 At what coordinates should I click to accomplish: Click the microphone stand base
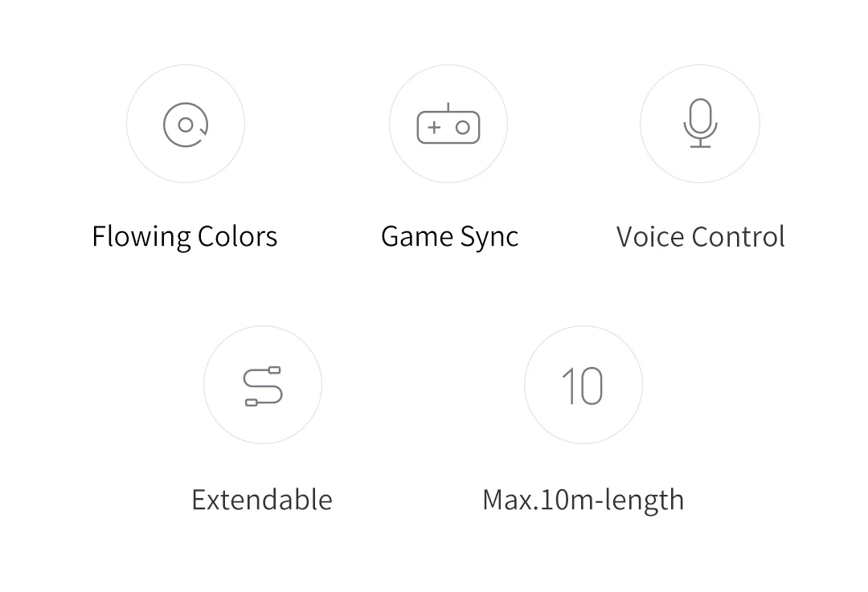[700, 146]
